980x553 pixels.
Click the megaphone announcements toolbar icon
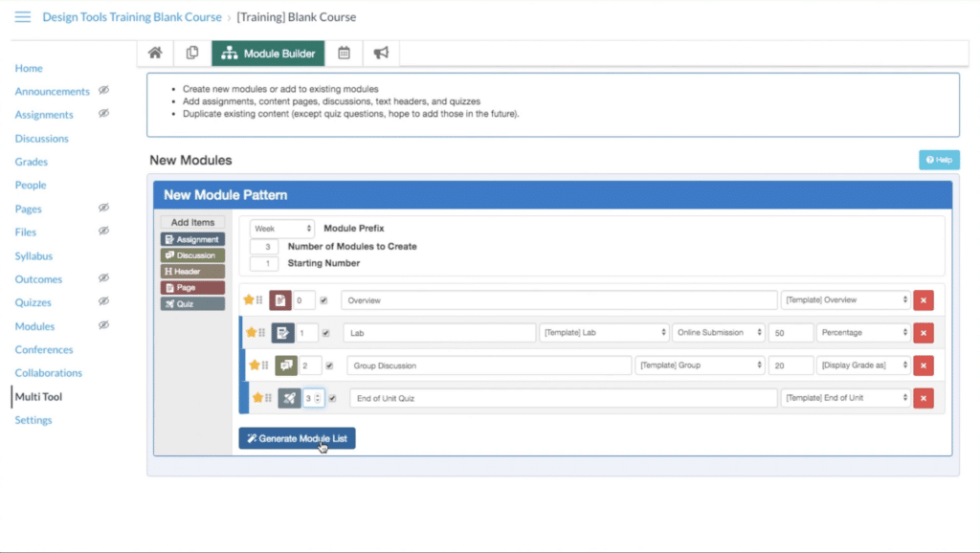(381, 54)
